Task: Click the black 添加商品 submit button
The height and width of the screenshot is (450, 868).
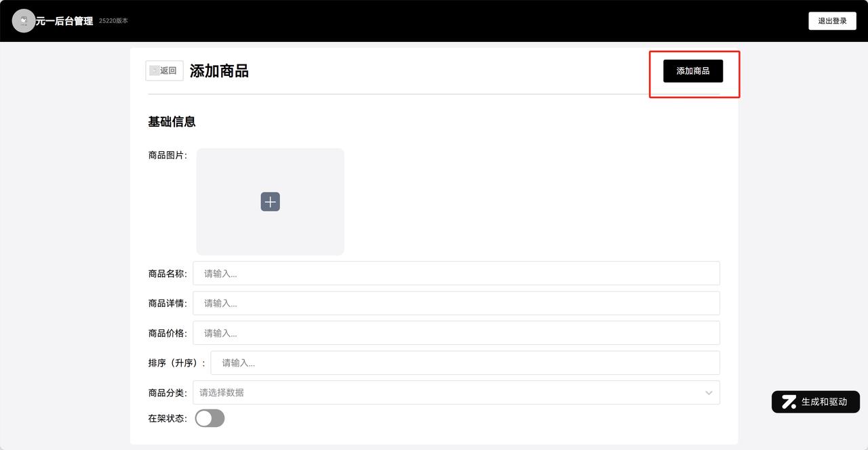Action: 693,71
